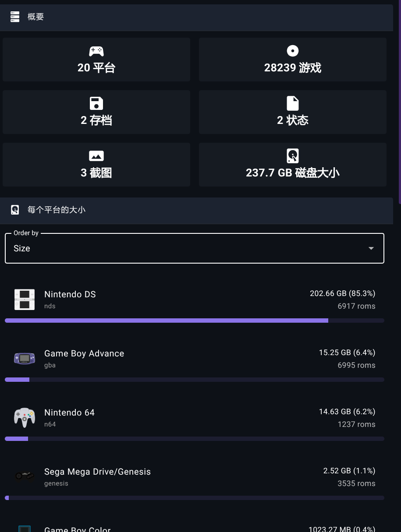Click the floppy save icon above 2 存档
The height and width of the screenshot is (532, 401).
tap(96, 104)
